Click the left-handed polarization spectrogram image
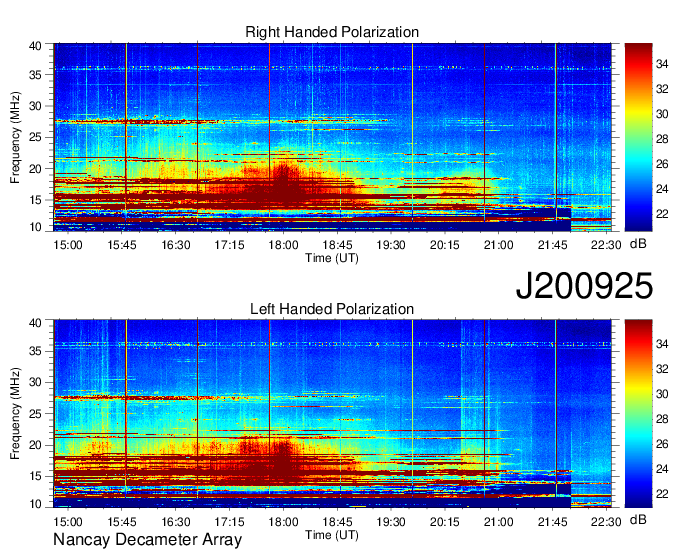Image resolution: width=680 pixels, height=552 pixels. pyautogui.click(x=333, y=414)
